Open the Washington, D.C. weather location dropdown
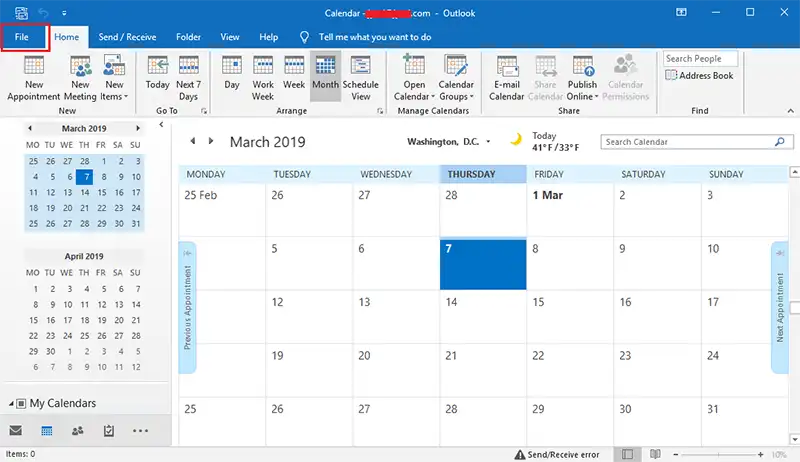Viewport: 800px width, 462px height. [x=488, y=142]
